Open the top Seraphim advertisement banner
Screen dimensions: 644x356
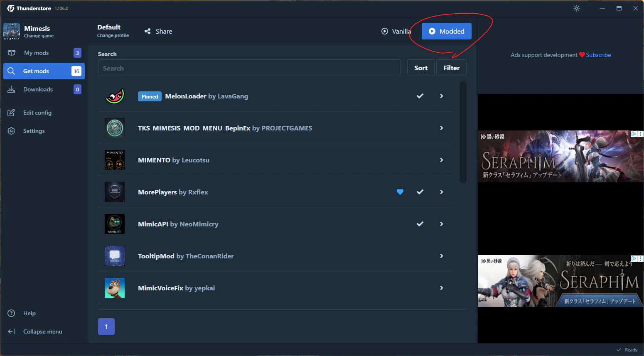point(560,156)
